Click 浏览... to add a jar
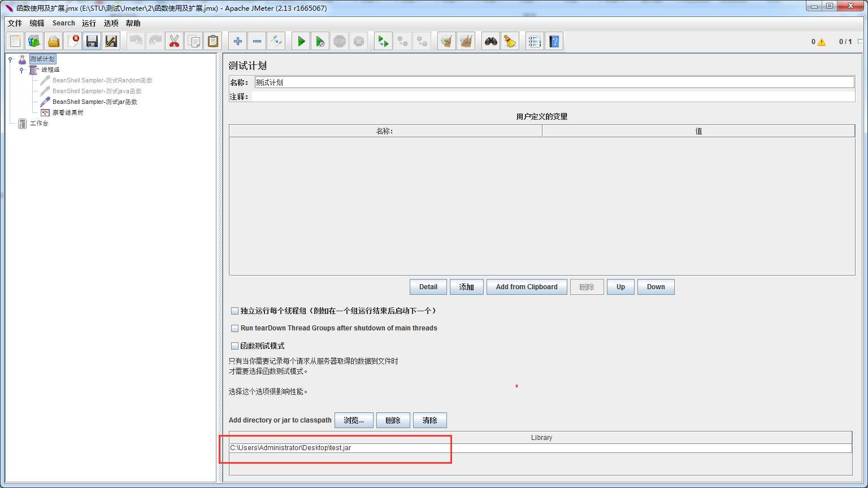868x488 pixels. pyautogui.click(x=354, y=420)
